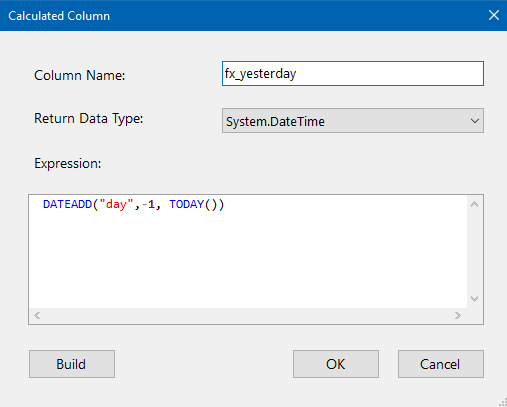Image resolution: width=507 pixels, height=407 pixels.
Task: Click the DATEADD function in the expression
Action: coord(67,204)
